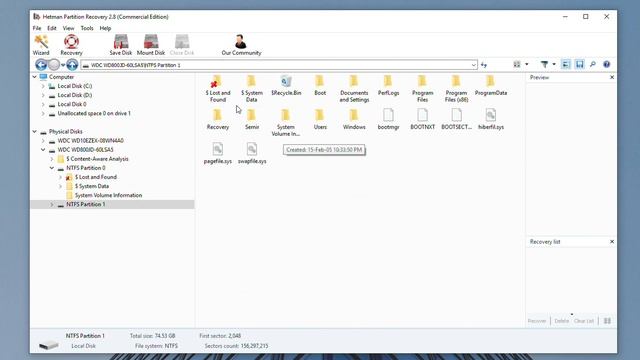Expand Local Disk (C:) node
Image resolution: width=640 pixels, height=360 pixels.
(43, 86)
